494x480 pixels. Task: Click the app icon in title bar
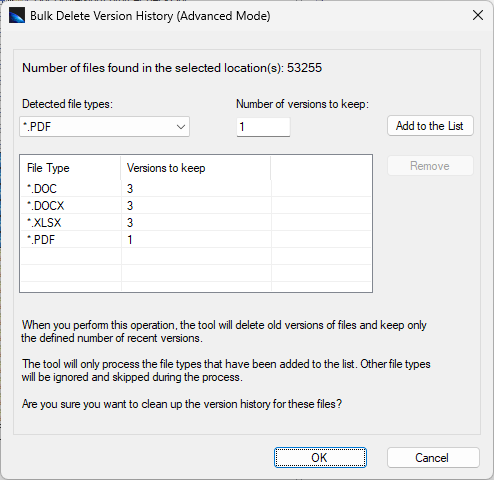tap(17, 15)
